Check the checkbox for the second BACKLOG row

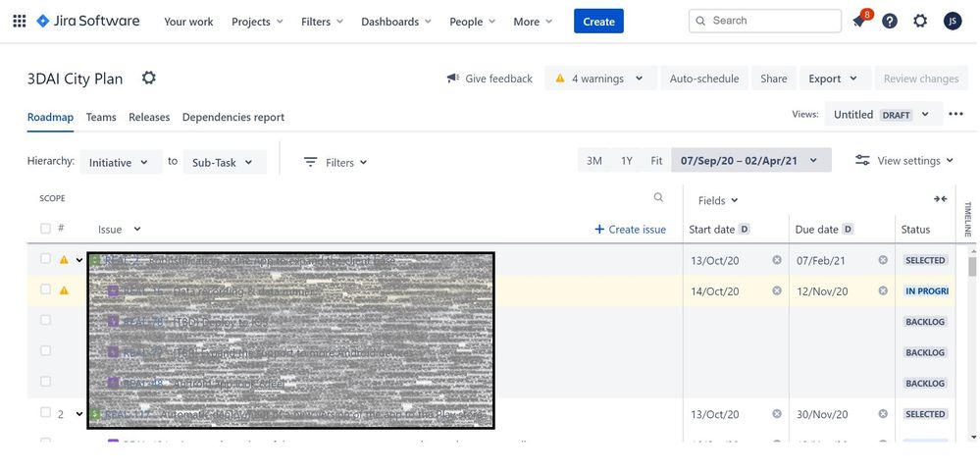coord(45,350)
